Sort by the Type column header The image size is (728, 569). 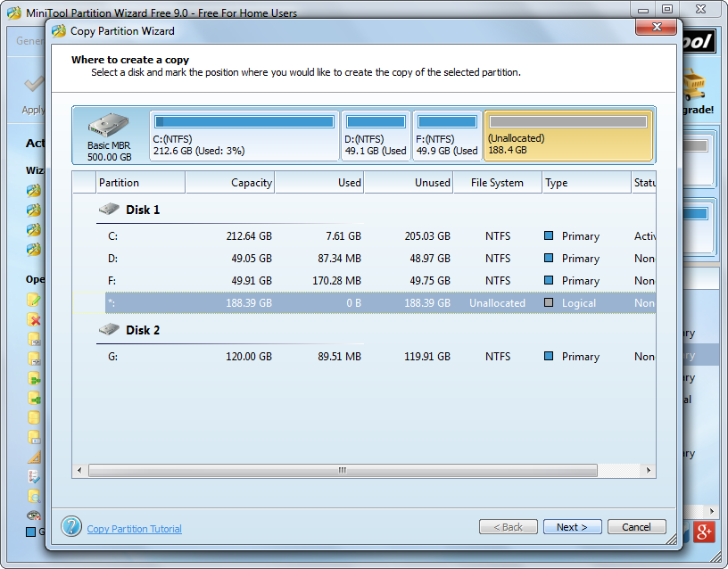587,183
